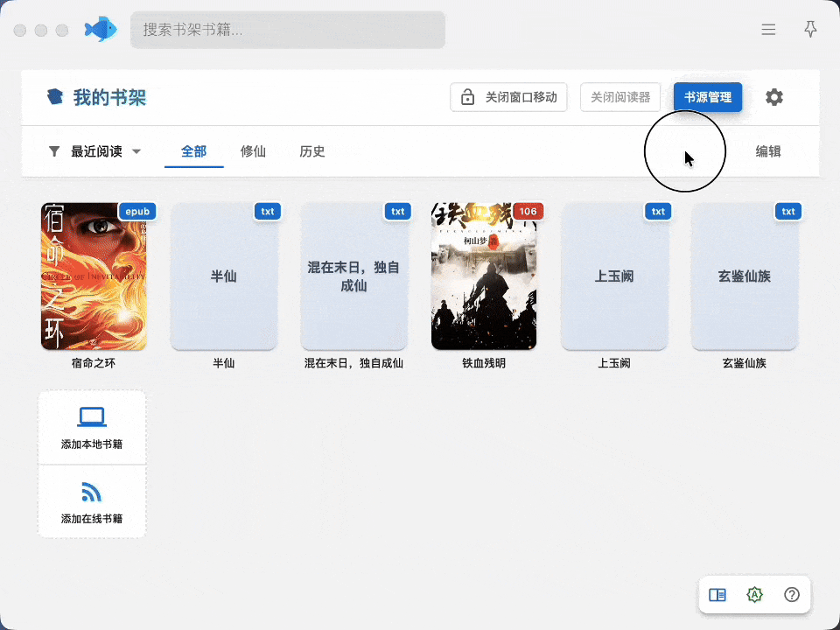
Task: Select the 全部 tab
Action: pos(194,151)
